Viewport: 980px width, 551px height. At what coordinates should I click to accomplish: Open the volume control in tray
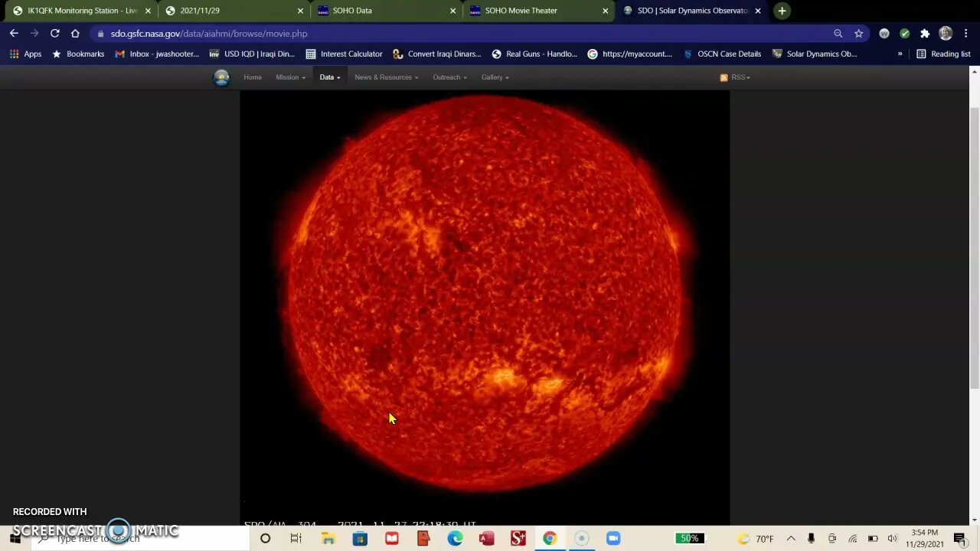[x=892, y=539]
